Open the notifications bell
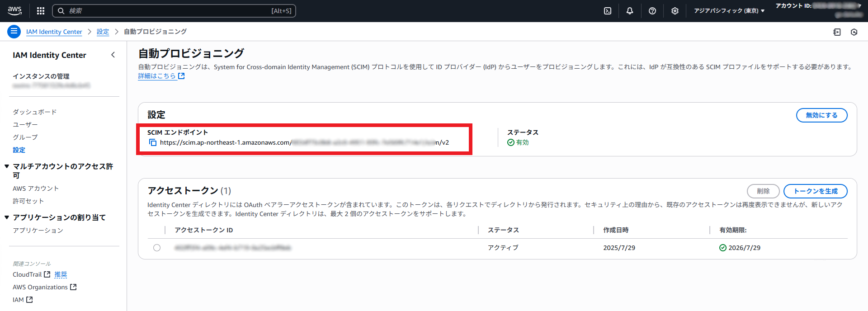Screen dimensions: 868x311 [630, 11]
